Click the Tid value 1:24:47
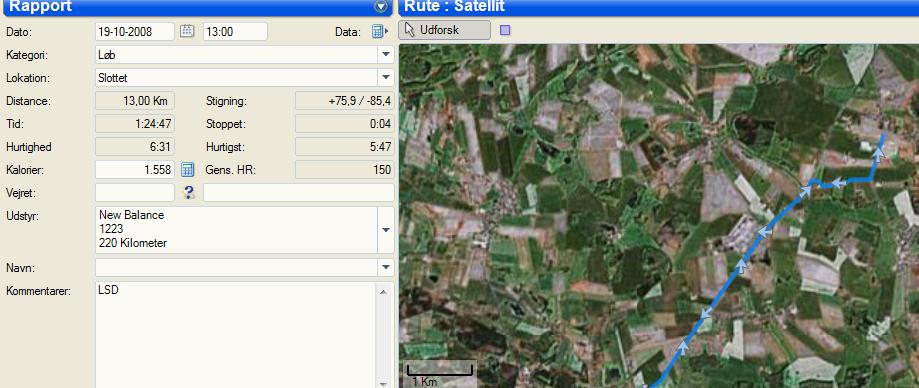919x388 pixels. (135, 124)
